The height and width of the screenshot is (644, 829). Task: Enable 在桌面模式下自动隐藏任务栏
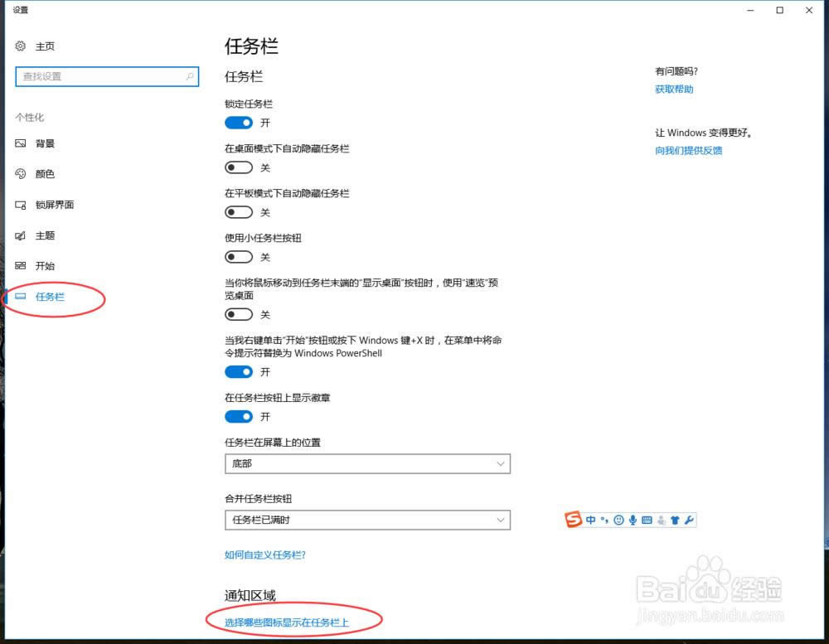pyautogui.click(x=239, y=167)
